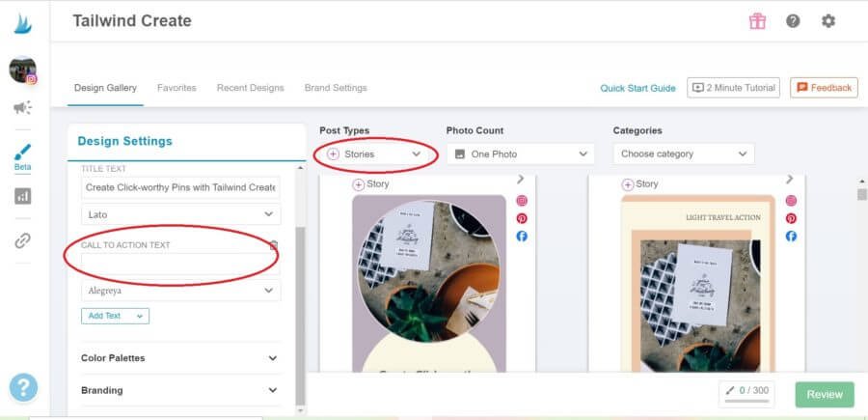The width and height of the screenshot is (868, 420).
Task: Click the chain link icon in sidebar
Action: point(22,241)
